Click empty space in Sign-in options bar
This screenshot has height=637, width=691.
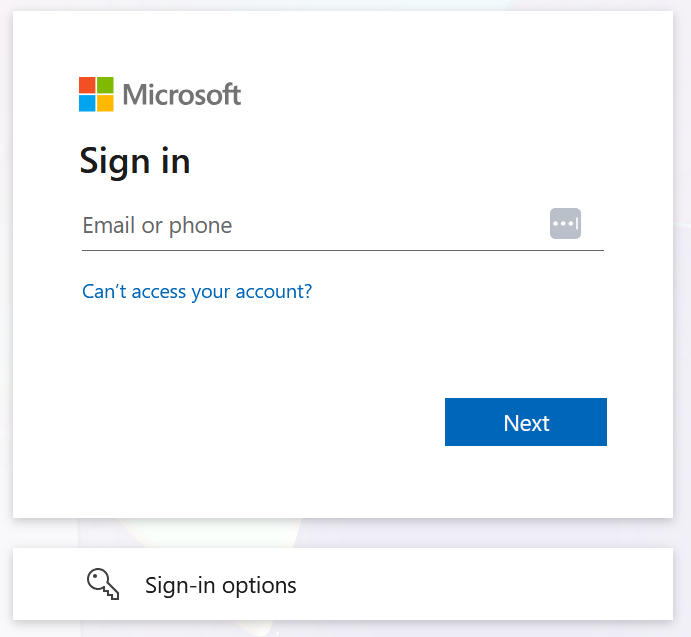(485, 584)
